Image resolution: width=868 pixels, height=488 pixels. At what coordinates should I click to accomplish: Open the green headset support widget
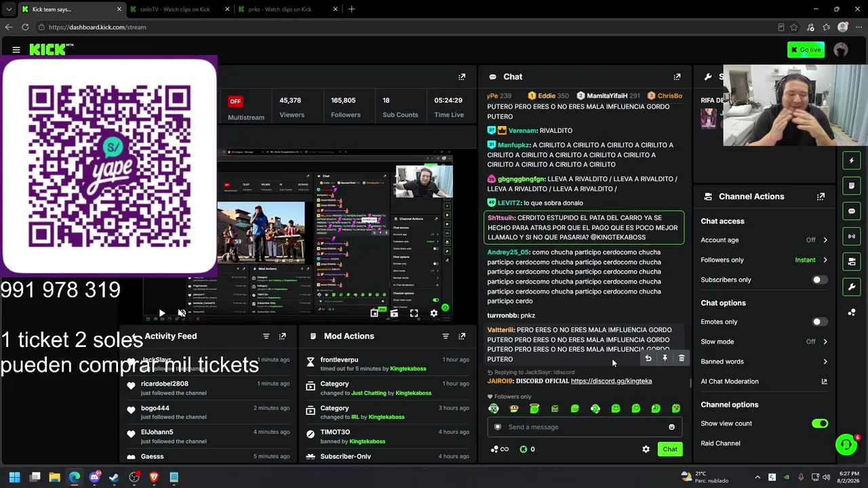point(846,445)
